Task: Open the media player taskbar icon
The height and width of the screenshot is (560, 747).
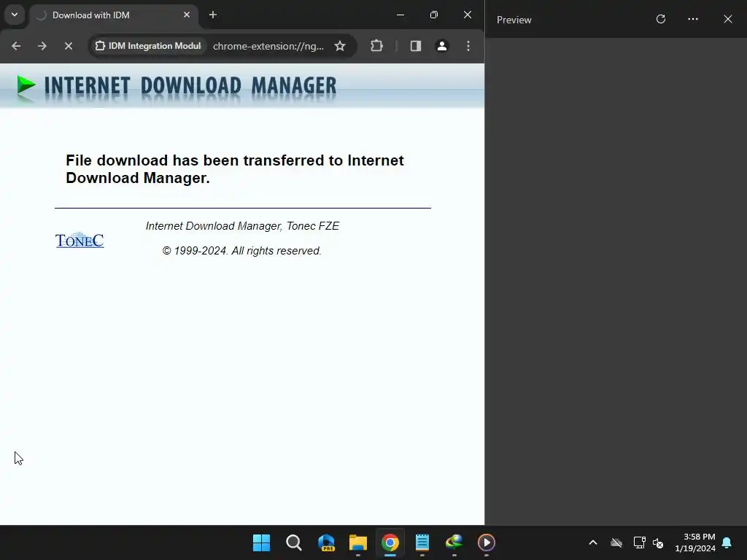Action: coord(486,542)
